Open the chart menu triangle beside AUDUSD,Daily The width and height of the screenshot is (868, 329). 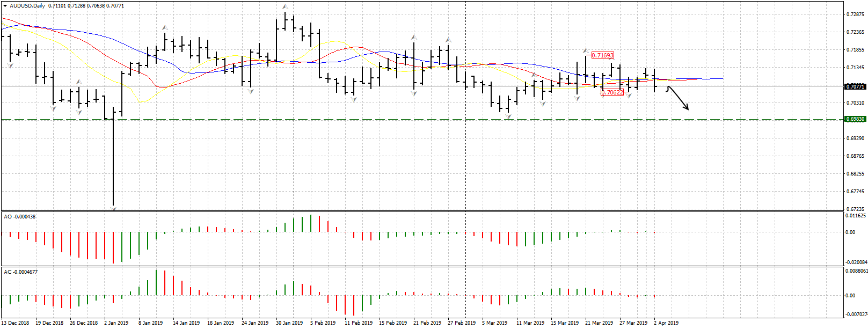[5, 6]
